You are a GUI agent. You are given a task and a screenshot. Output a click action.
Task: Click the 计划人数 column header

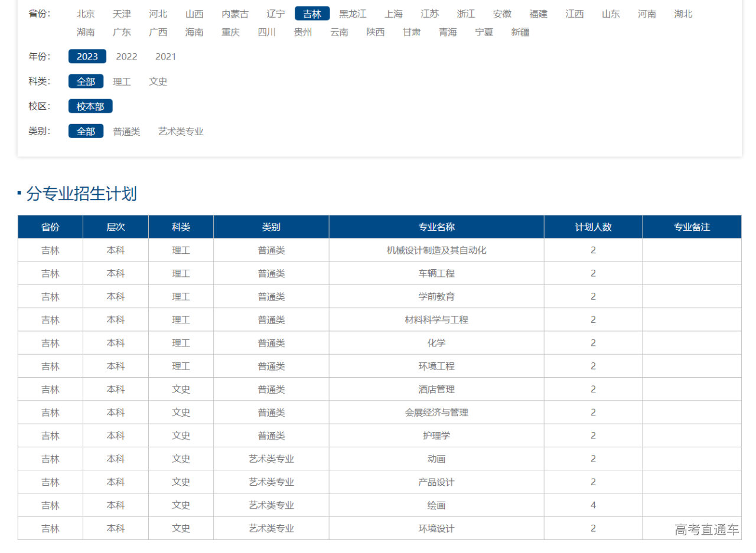tap(593, 227)
